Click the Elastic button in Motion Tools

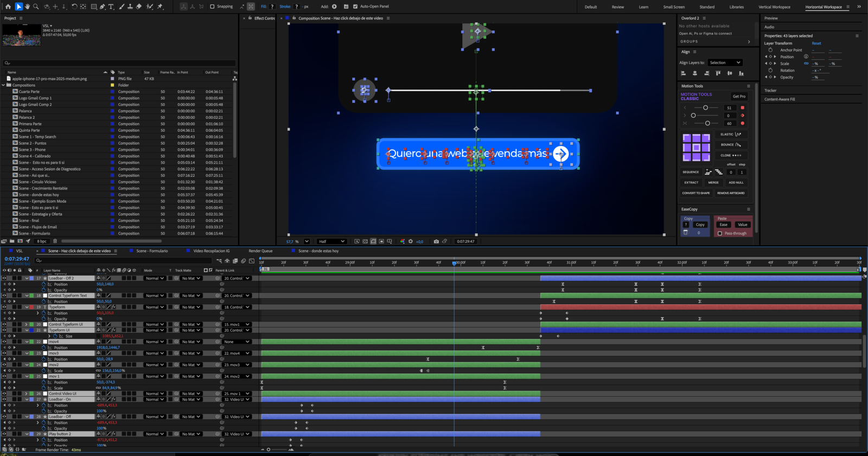pos(731,134)
